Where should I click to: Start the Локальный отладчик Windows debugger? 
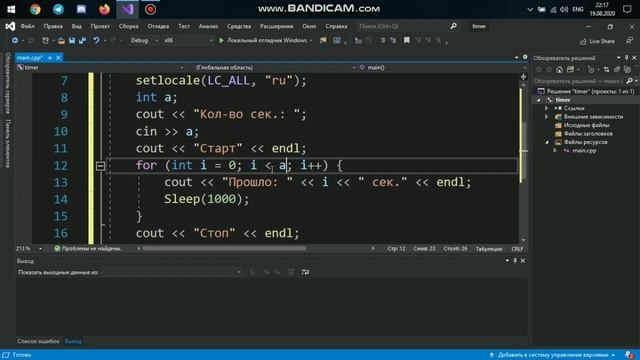pyautogui.click(x=263, y=40)
